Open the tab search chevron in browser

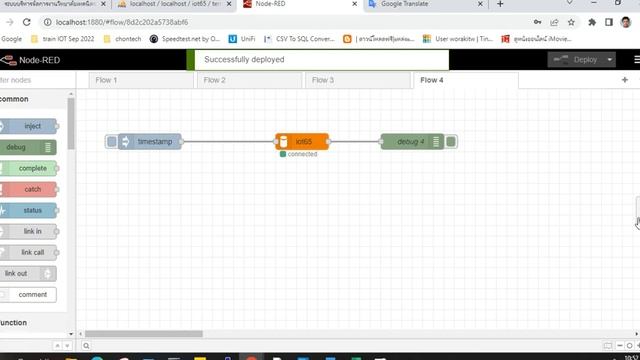(569, 3)
